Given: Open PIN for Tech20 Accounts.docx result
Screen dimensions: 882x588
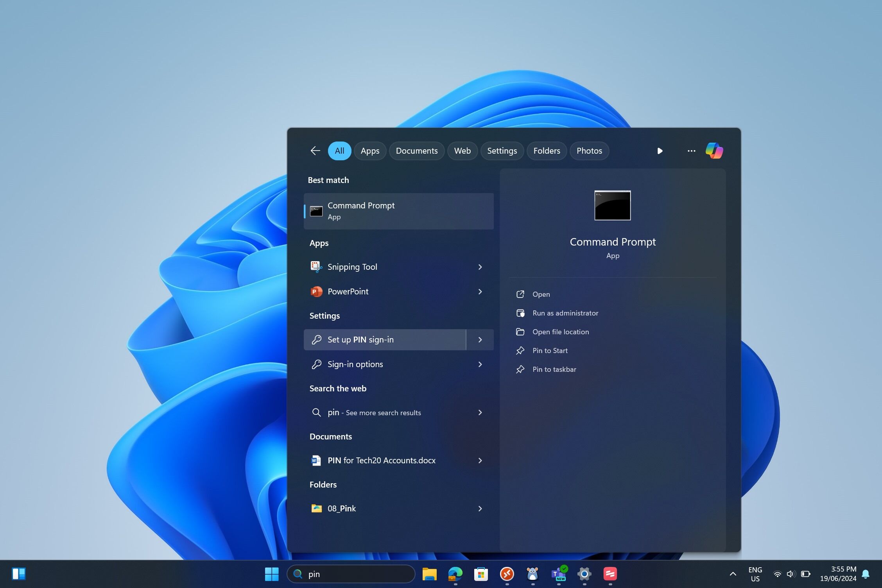Looking at the screenshot, I should click(381, 461).
